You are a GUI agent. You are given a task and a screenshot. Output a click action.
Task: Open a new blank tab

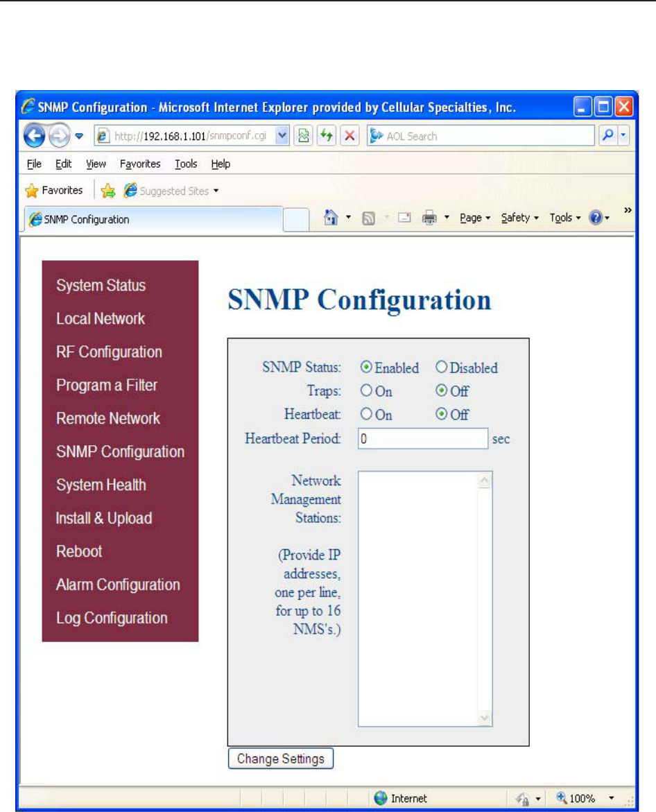(296, 220)
